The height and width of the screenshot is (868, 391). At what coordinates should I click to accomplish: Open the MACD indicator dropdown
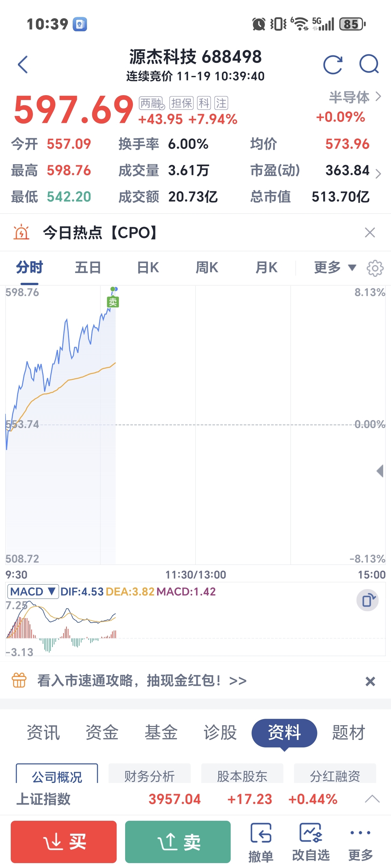[x=33, y=591]
